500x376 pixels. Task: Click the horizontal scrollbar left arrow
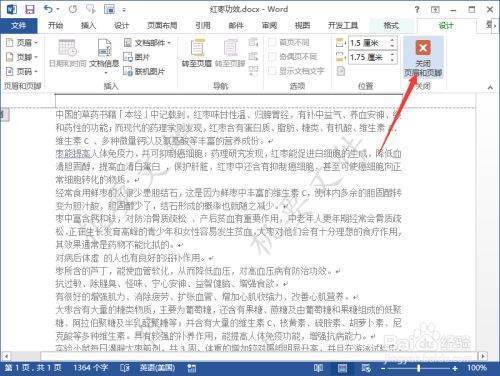5,356
